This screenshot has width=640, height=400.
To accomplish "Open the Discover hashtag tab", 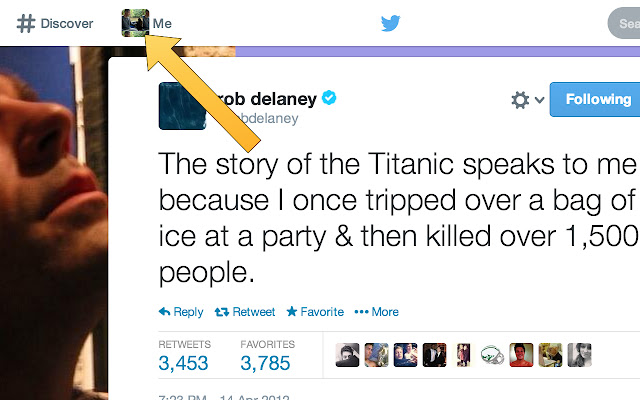I will click(55, 23).
